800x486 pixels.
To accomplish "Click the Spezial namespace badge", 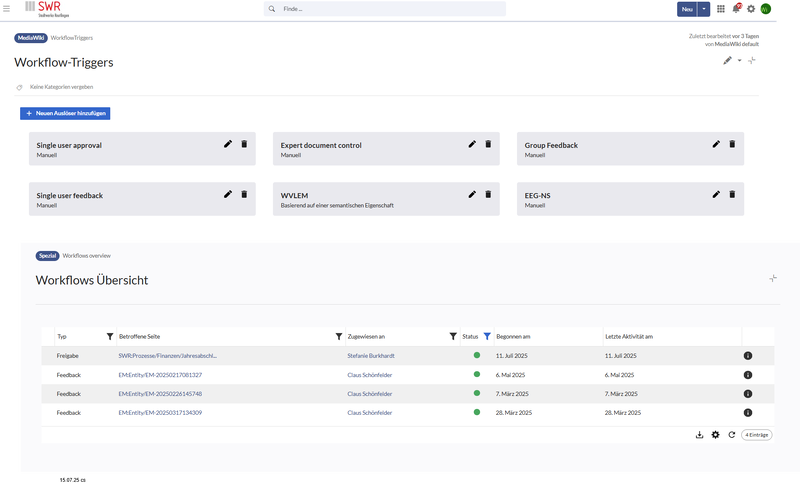I will [x=47, y=255].
